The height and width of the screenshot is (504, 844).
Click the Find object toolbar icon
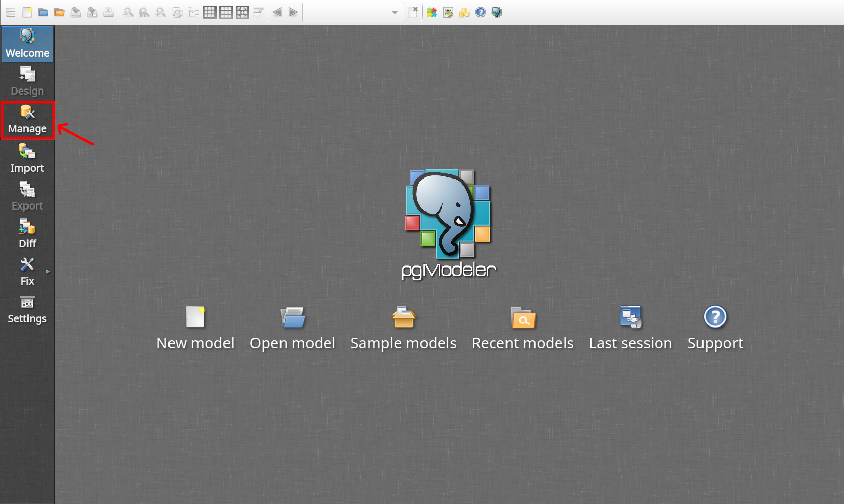[x=177, y=12]
